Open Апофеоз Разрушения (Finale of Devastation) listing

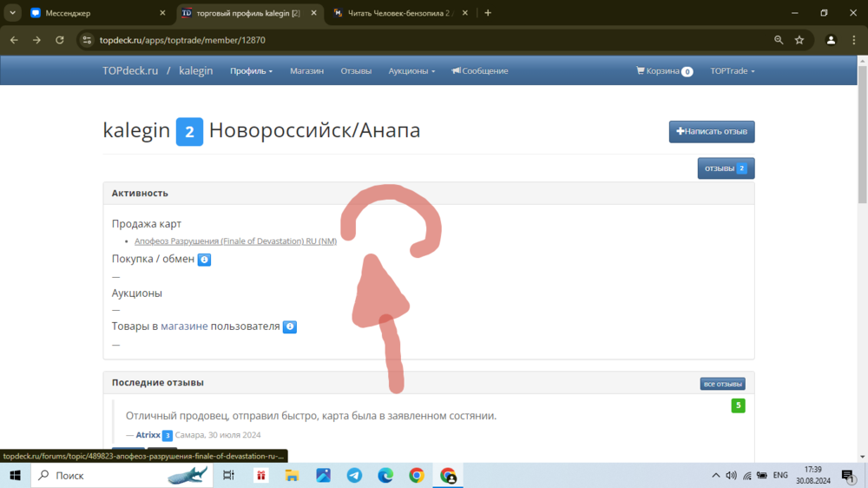coord(235,241)
